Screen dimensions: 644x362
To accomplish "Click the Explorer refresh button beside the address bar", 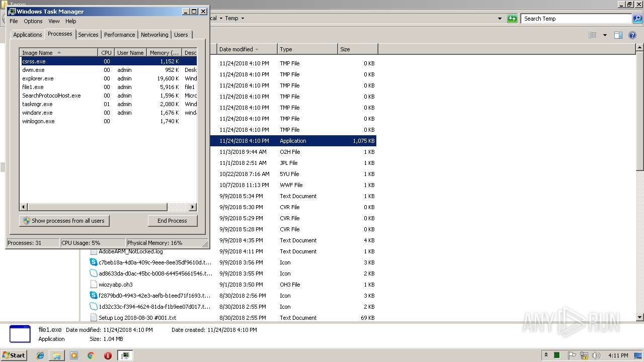I will click(x=512, y=19).
